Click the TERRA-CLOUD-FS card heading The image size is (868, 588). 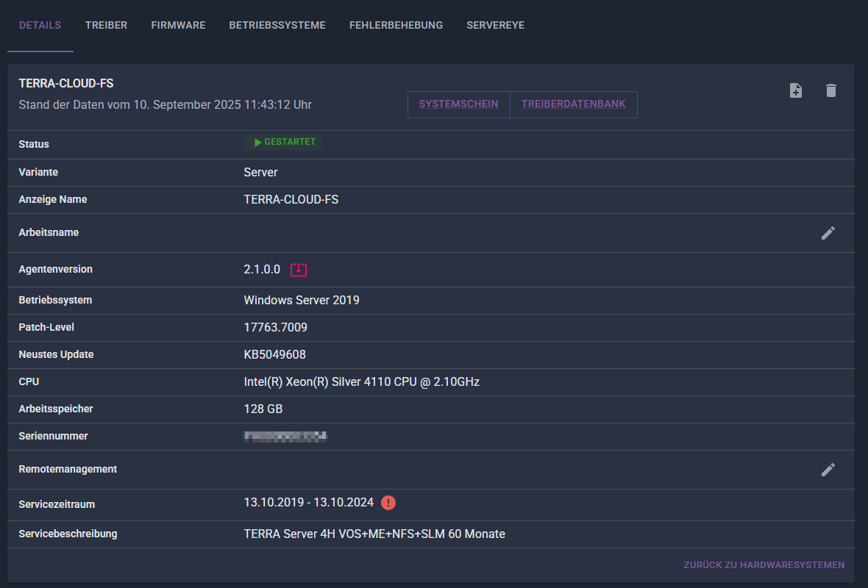pos(66,84)
